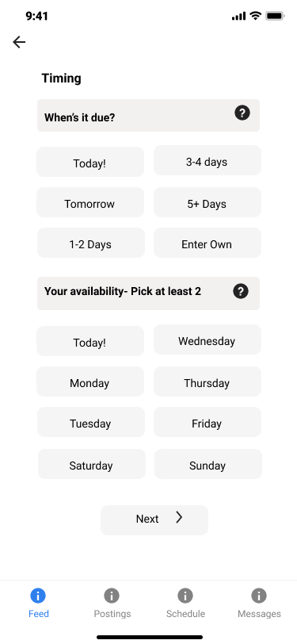Viewport: 297px width, 644px height.
Task: Open help icon beside Your availability
Action: tap(241, 291)
